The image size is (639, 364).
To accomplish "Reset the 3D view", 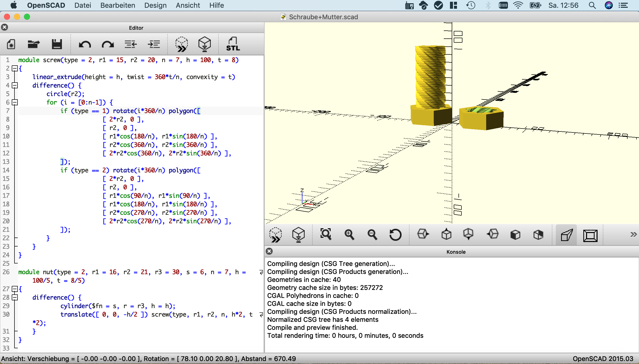I will (395, 235).
